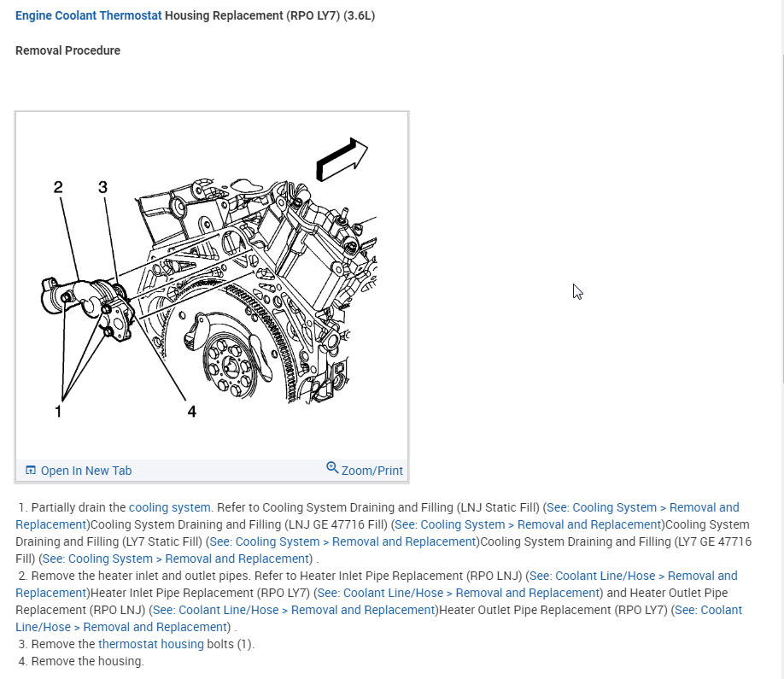Click the Open In New Tab icon
This screenshot has height=679, width=784.
click(31, 471)
